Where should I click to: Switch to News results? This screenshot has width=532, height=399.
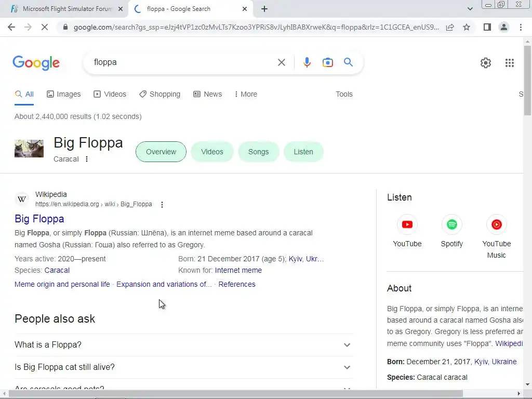[207, 95]
